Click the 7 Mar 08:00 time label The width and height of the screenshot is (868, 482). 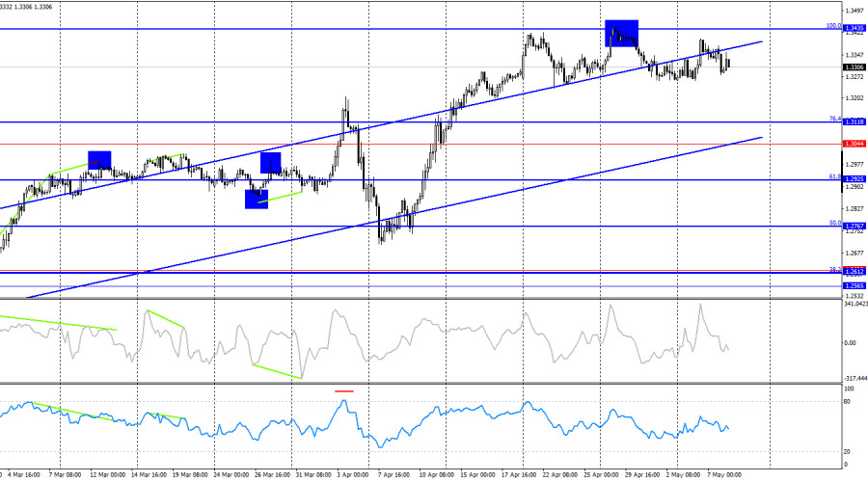tap(65, 475)
